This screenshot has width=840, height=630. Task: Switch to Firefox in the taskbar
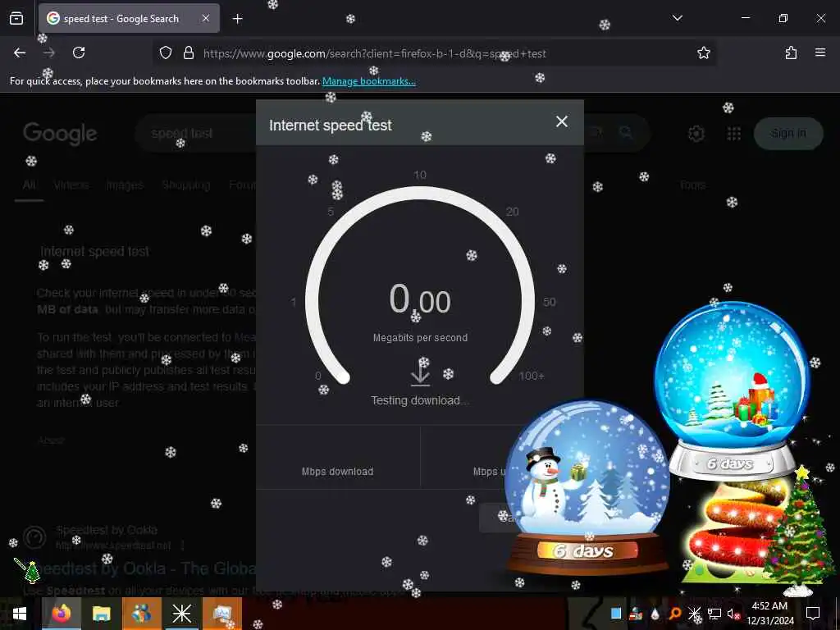[61, 614]
